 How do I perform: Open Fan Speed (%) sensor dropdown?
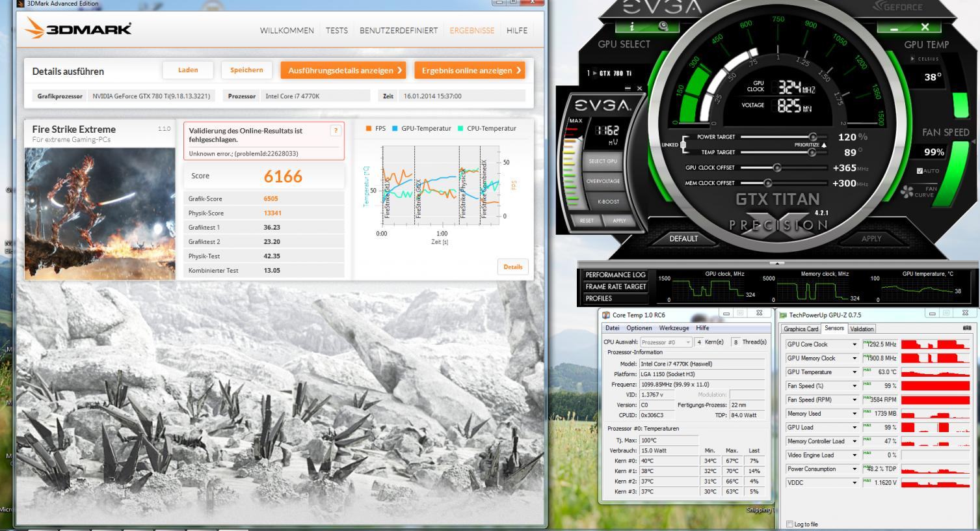pyautogui.click(x=854, y=386)
